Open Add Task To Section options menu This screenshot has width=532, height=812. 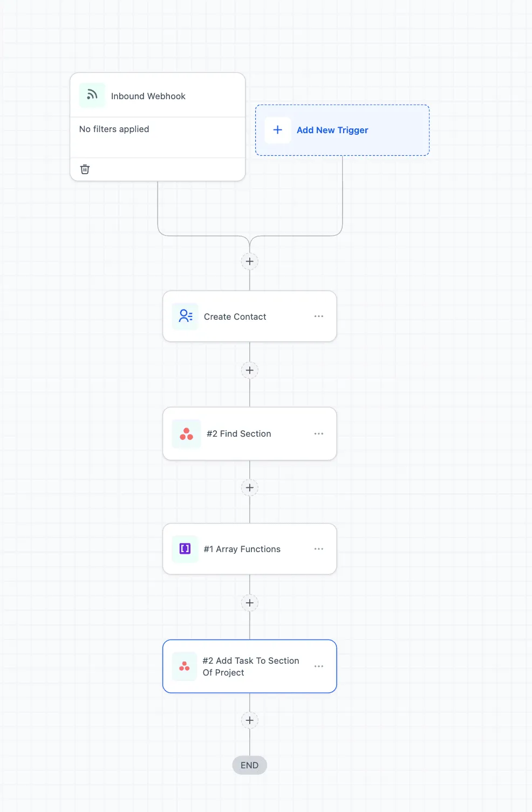coord(319,666)
